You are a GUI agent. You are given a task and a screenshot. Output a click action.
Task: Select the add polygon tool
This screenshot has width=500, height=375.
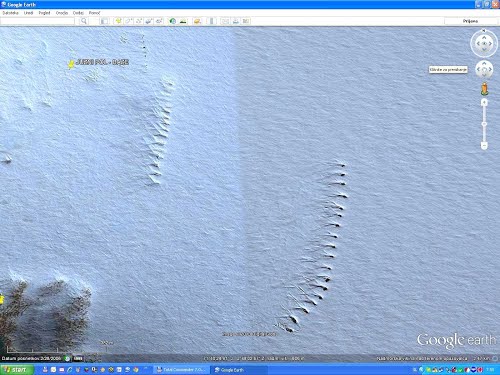(129, 21)
